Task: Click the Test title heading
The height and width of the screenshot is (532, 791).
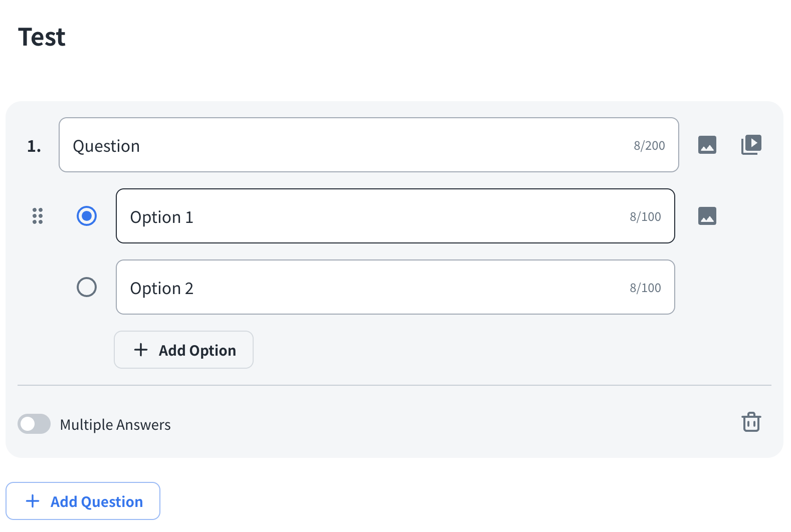Action: click(42, 37)
